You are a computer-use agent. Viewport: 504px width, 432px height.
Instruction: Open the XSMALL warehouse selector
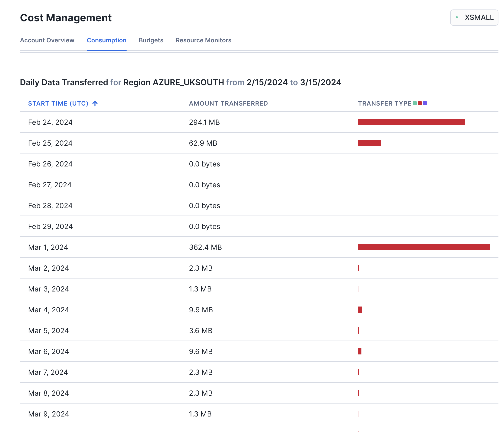474,18
